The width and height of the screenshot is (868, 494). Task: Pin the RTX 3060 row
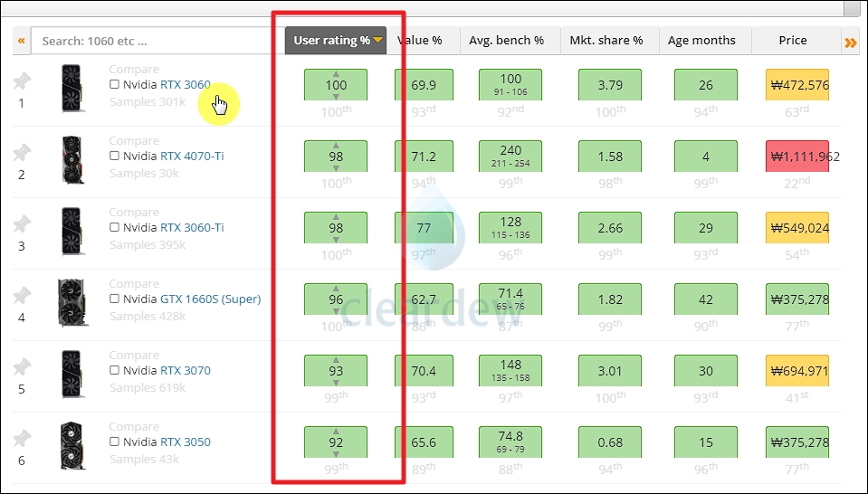[x=22, y=81]
